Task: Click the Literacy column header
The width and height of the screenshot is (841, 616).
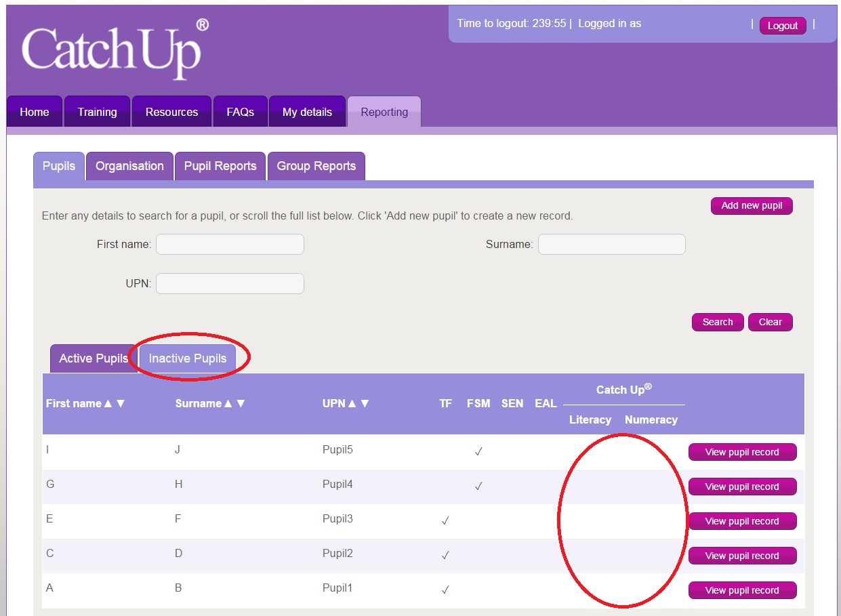Action: click(x=590, y=419)
